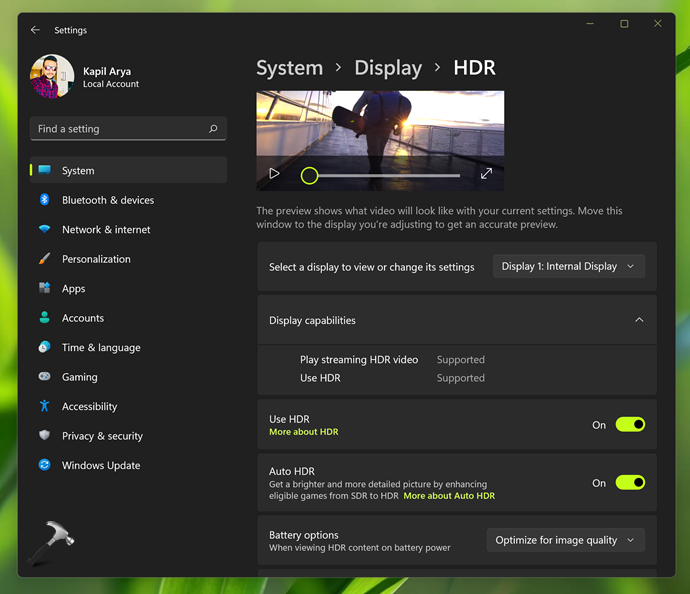This screenshot has width=690, height=594.
Task: Expand the preview video to fullscreen
Action: [x=486, y=174]
